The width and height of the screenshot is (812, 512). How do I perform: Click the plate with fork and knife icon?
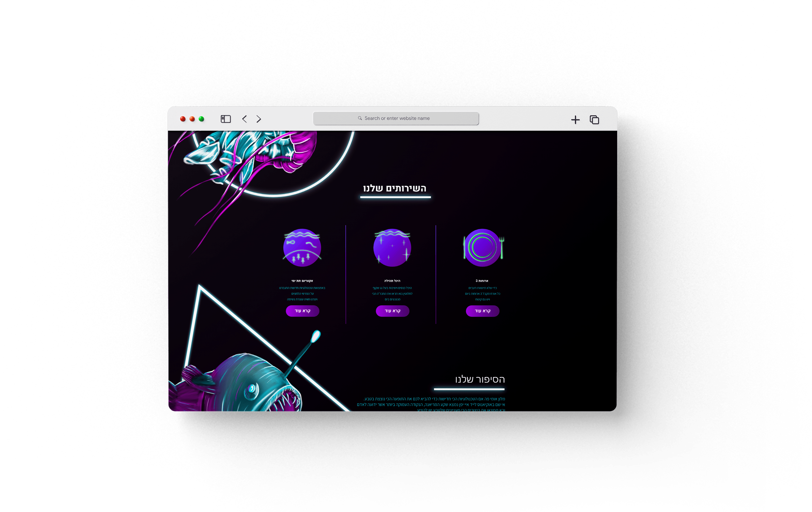(483, 247)
